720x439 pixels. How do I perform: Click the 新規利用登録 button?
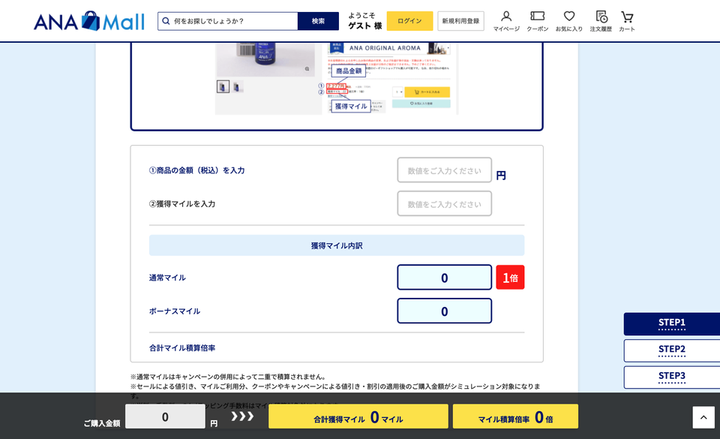click(x=461, y=21)
